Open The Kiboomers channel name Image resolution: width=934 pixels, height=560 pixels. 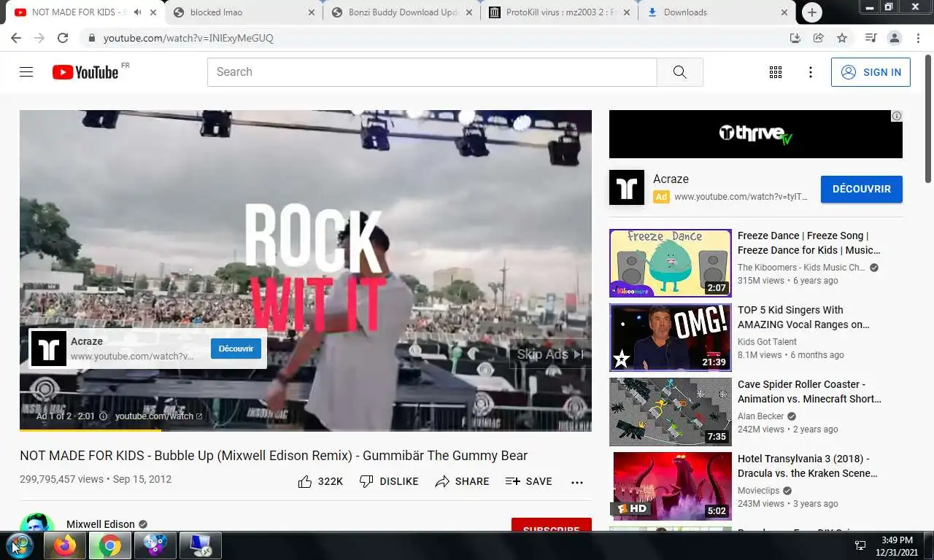[x=801, y=268]
